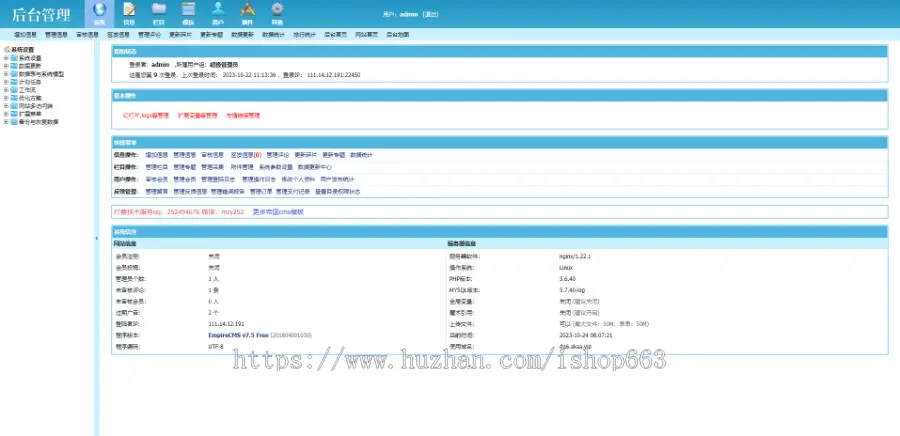Click 审核会员 in the 用户操作 row

coord(157,180)
